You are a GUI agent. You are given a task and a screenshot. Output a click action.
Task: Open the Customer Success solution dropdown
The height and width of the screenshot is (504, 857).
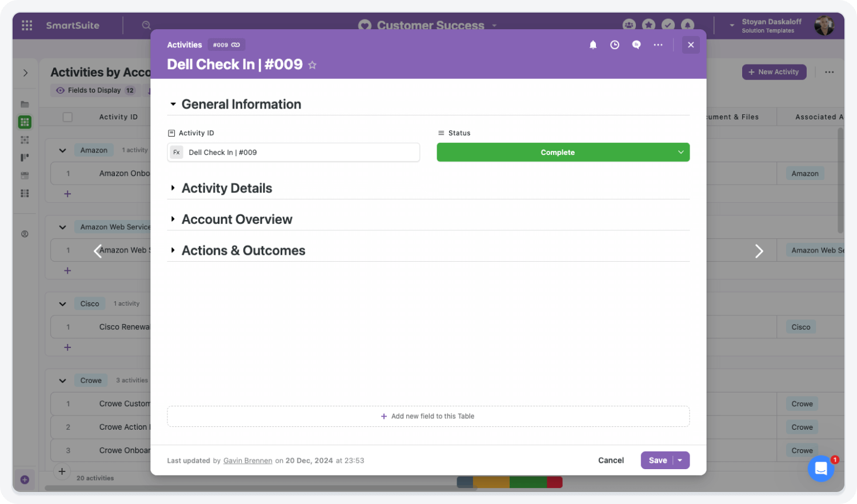494,26
